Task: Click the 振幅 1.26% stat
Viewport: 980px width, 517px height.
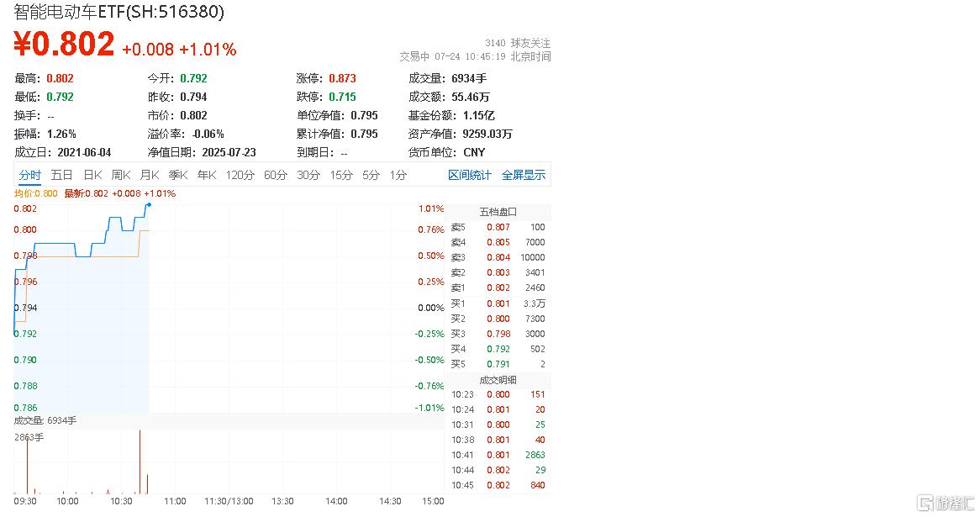Action: pos(45,134)
